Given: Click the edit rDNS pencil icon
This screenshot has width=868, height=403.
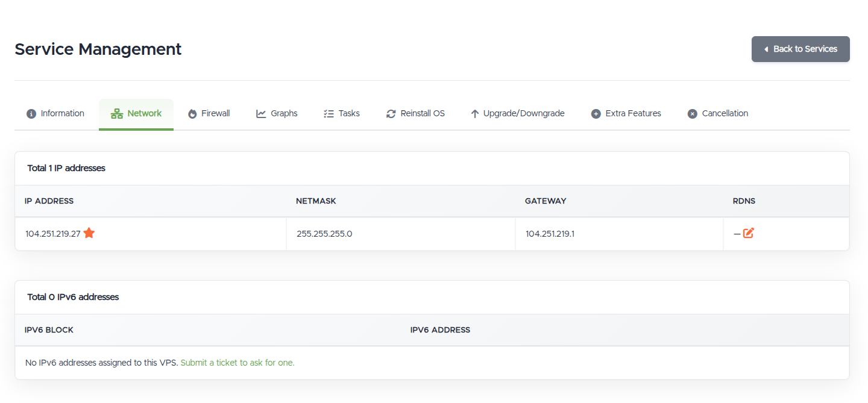Looking at the screenshot, I should 749,233.
